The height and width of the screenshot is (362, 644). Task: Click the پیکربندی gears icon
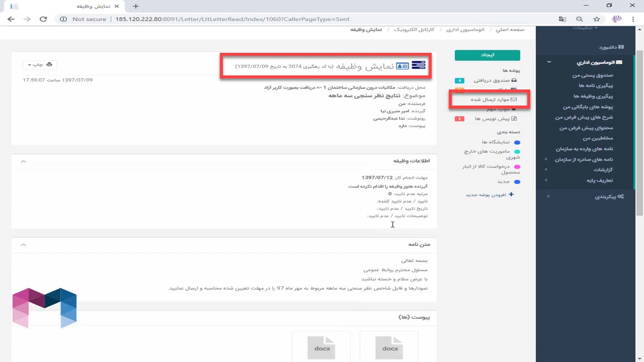click(621, 197)
